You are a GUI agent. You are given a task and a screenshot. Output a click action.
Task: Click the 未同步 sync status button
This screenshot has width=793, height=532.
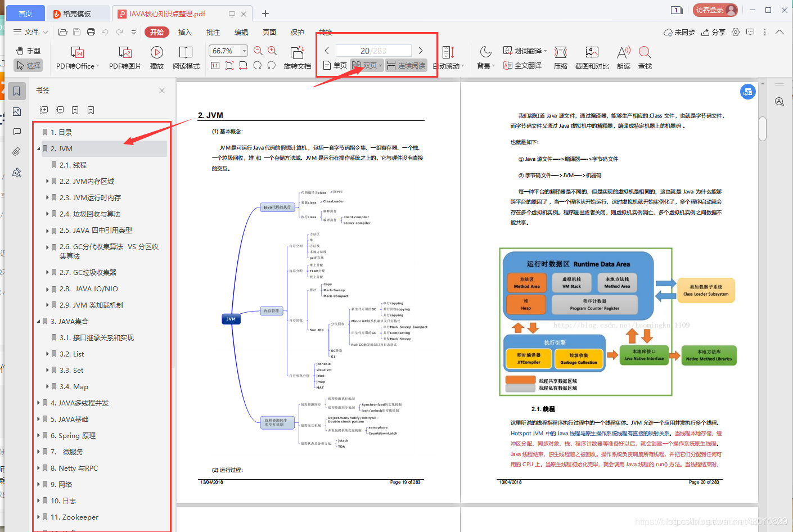tap(679, 32)
